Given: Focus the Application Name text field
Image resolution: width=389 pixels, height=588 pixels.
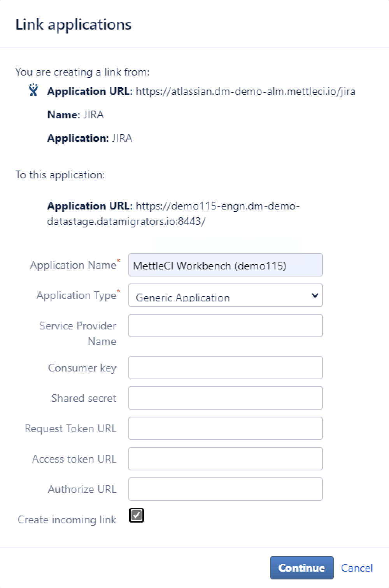Looking at the screenshot, I should 225,265.
